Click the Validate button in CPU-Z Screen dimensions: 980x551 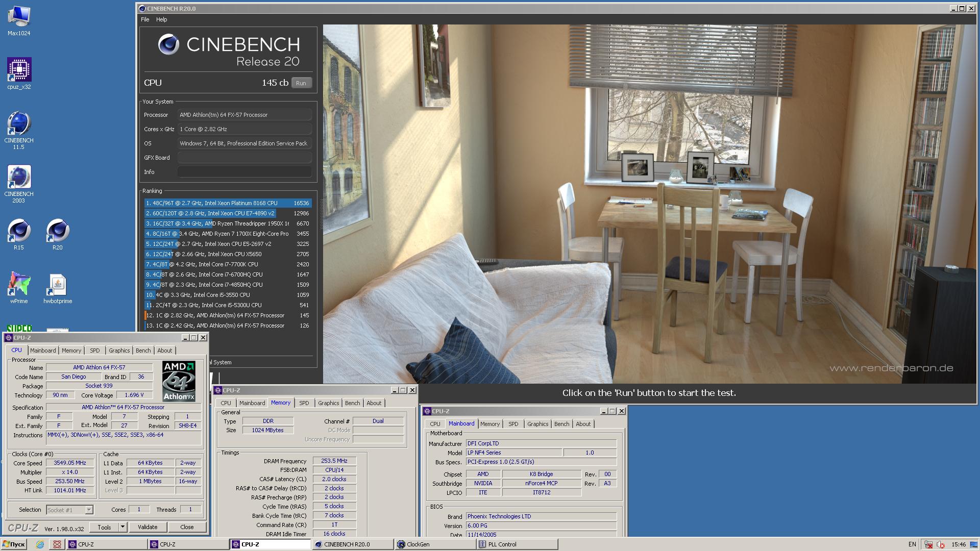tap(148, 527)
